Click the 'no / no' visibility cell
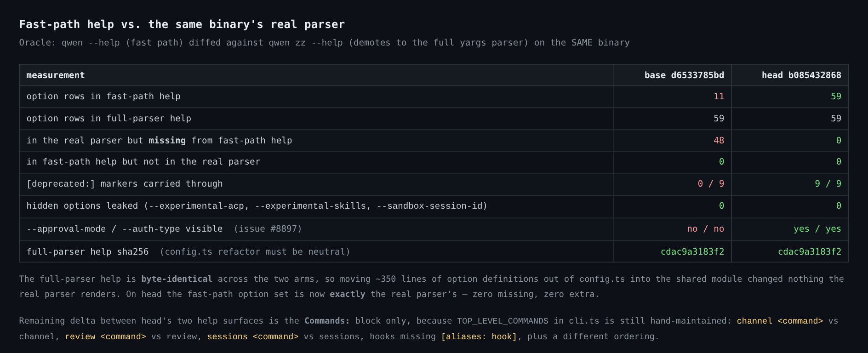Viewport: 868px width, 353px height. tap(706, 229)
